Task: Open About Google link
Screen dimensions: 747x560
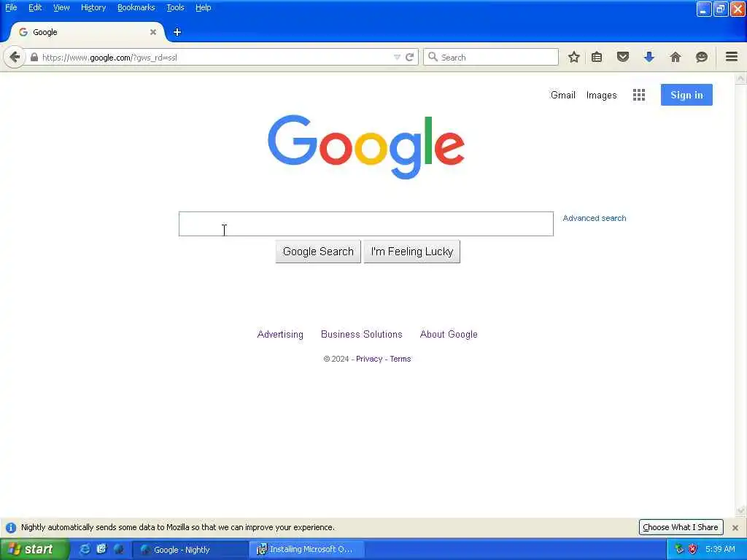Action: pos(449,334)
